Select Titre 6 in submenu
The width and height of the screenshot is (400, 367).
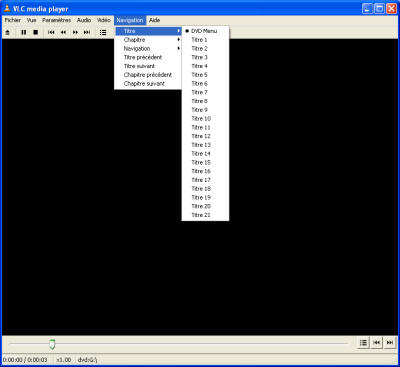click(205, 84)
